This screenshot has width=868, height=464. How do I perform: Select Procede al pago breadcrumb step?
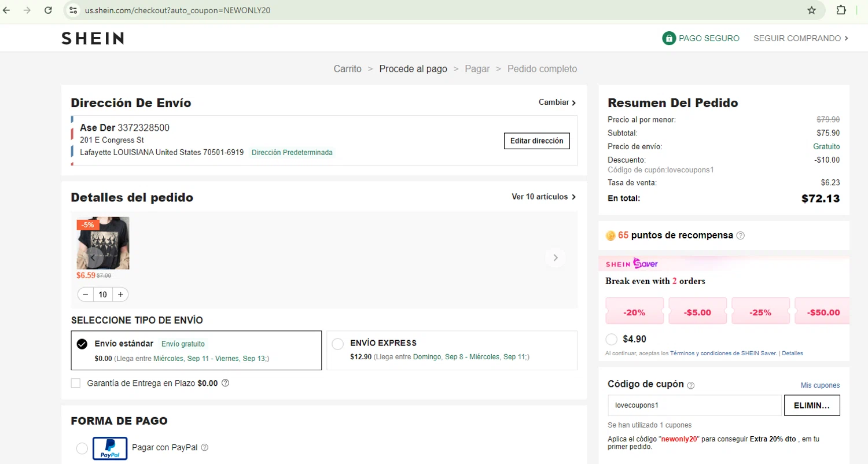(x=413, y=69)
